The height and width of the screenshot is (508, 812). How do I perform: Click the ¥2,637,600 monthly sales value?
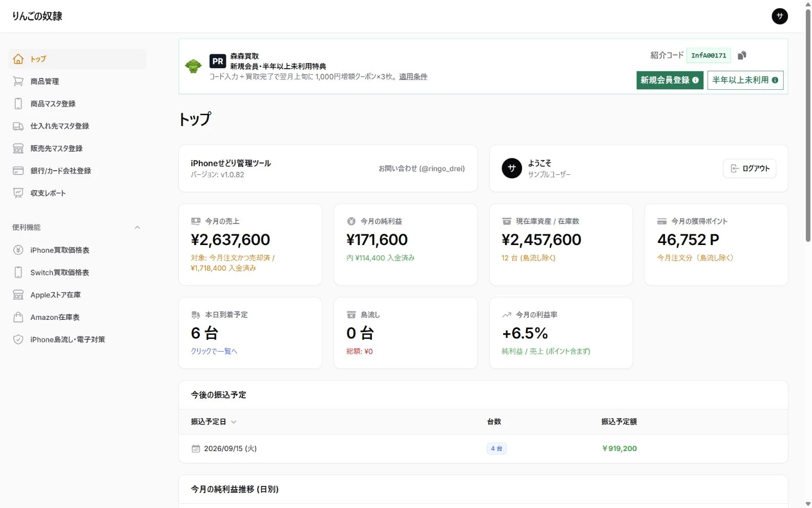click(231, 239)
